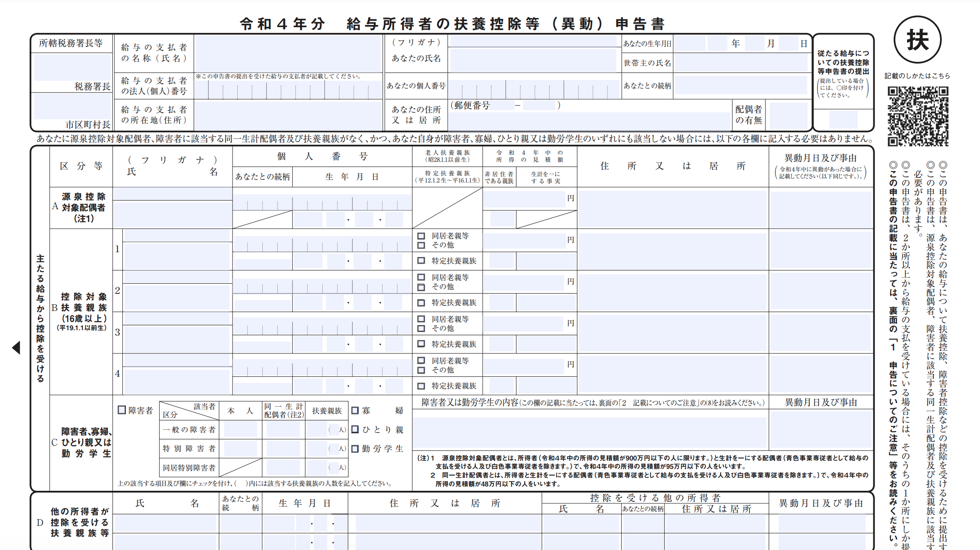Click the あなたの住所又は居所 address field
Image resolution: width=980 pixels, height=550 pixels.
(x=590, y=121)
